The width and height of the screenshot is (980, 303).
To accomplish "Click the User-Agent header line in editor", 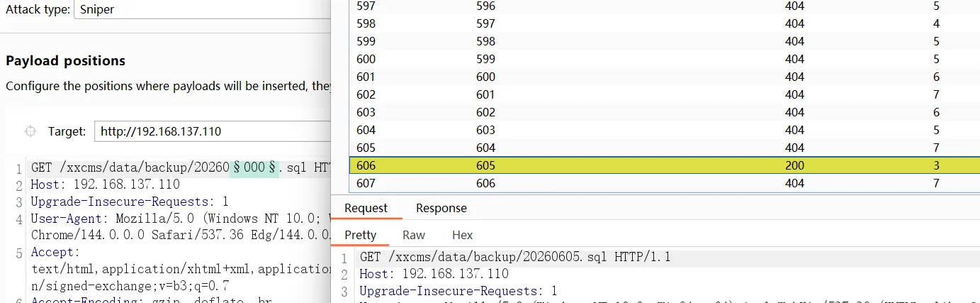I will [x=181, y=218].
